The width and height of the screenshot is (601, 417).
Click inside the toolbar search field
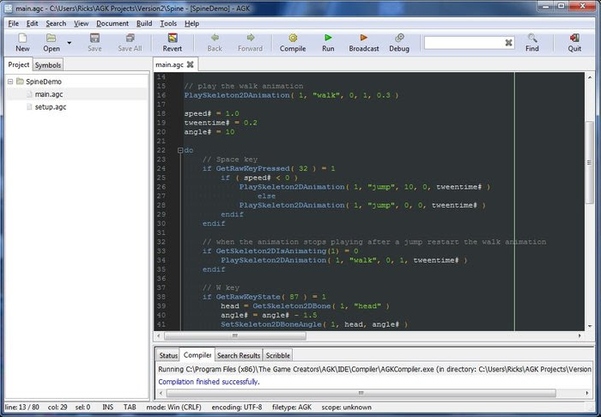point(460,43)
